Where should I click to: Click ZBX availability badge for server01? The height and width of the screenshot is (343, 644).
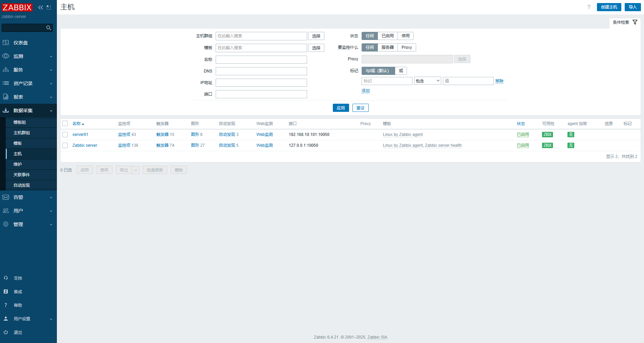(548, 135)
